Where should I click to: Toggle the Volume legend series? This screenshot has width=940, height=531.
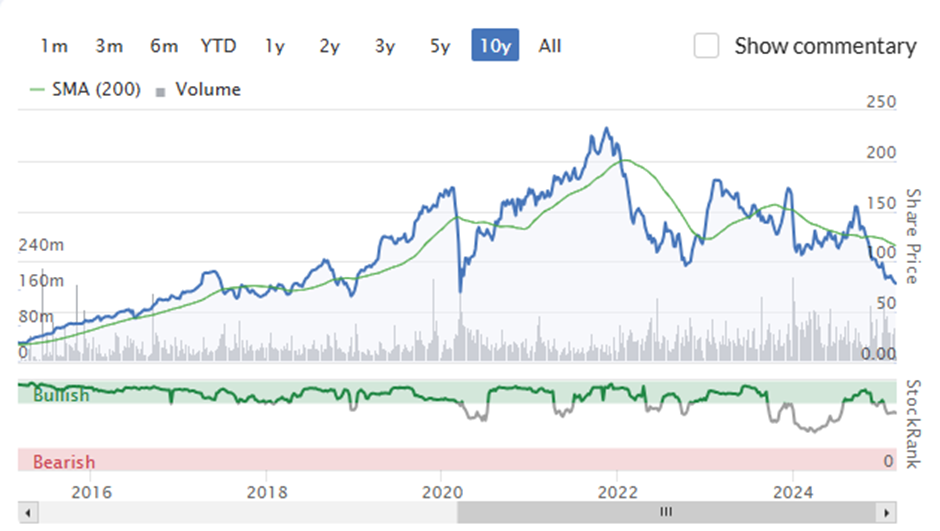198,90
